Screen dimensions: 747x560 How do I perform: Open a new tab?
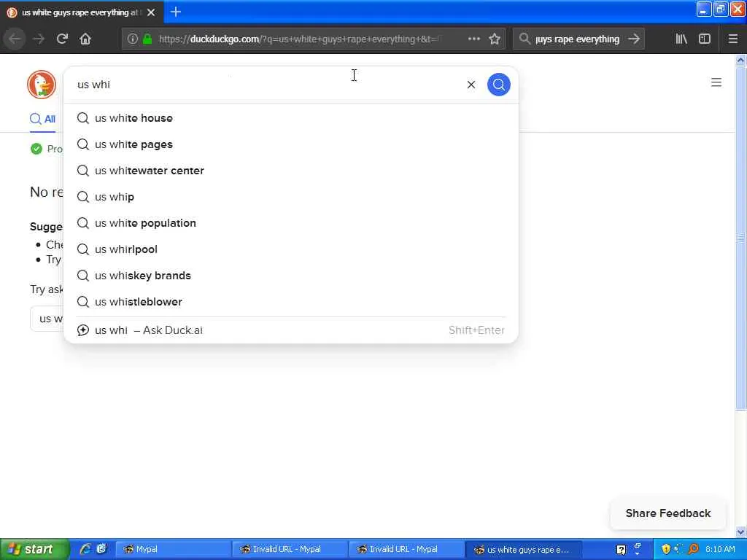click(175, 12)
